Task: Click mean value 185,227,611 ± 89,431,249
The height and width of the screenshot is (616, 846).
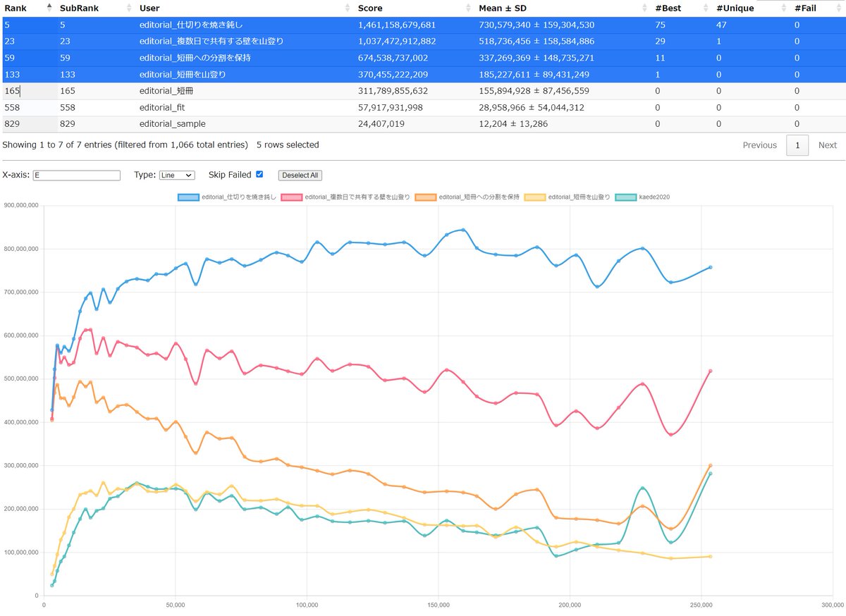Action: (x=534, y=74)
